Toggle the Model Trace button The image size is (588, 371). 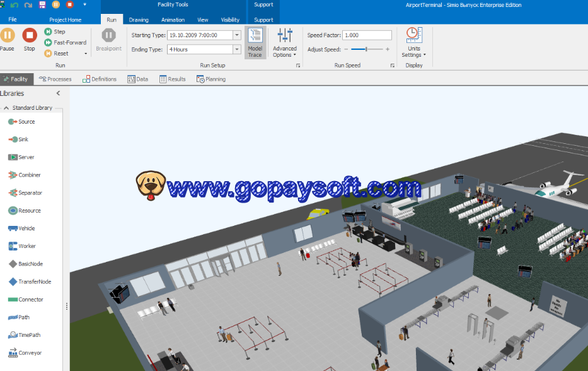pos(255,42)
